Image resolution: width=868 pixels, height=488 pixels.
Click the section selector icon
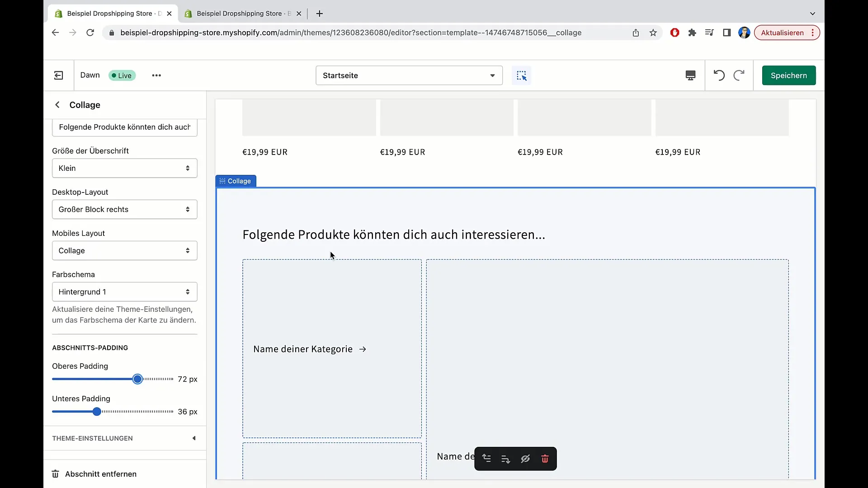[x=522, y=75]
